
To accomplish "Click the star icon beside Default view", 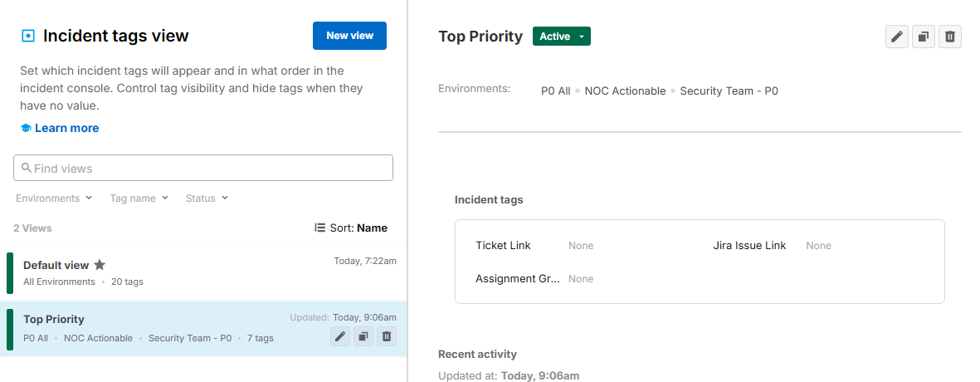I will (100, 265).
